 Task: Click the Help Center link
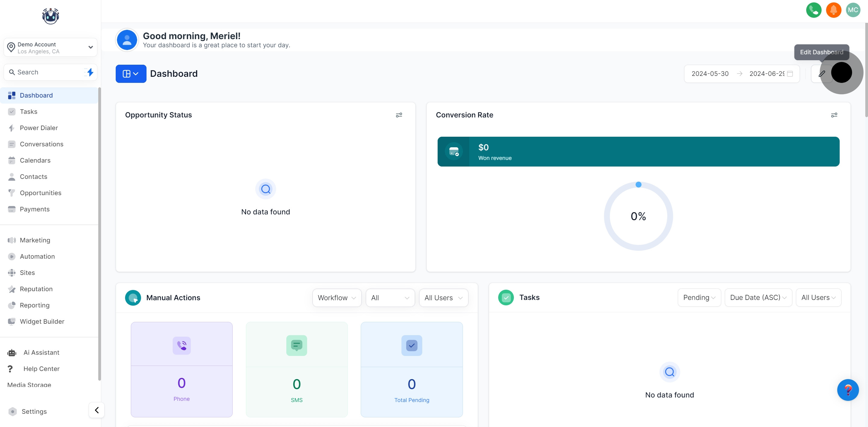tap(42, 369)
